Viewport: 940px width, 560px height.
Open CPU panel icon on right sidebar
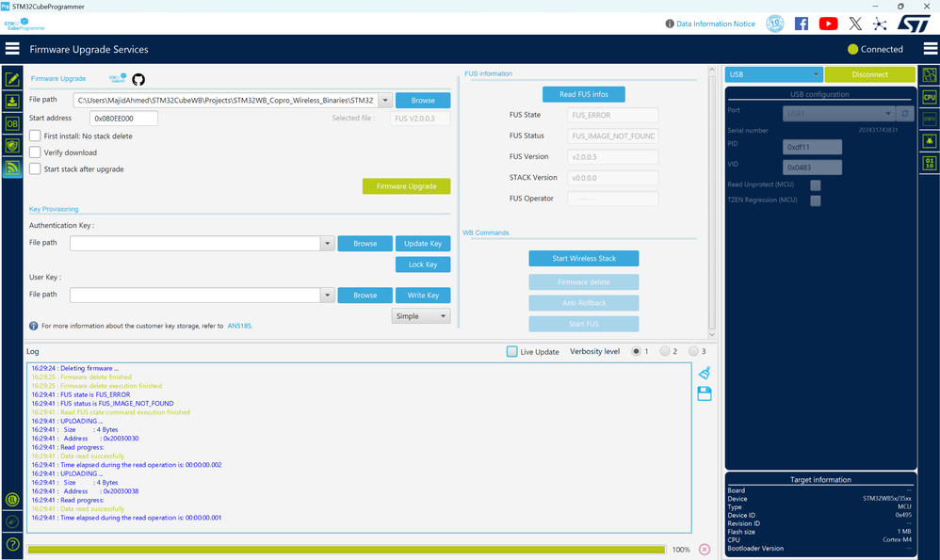coord(930,97)
